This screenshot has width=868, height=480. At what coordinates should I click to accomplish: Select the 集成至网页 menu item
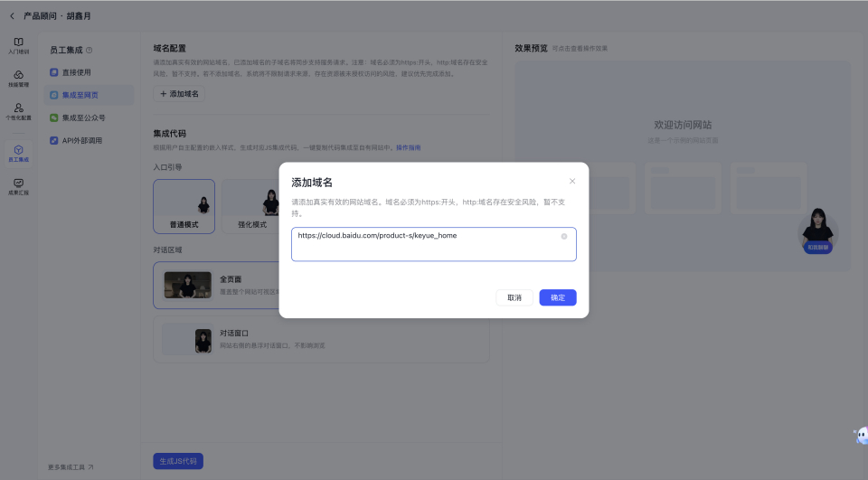pos(80,95)
